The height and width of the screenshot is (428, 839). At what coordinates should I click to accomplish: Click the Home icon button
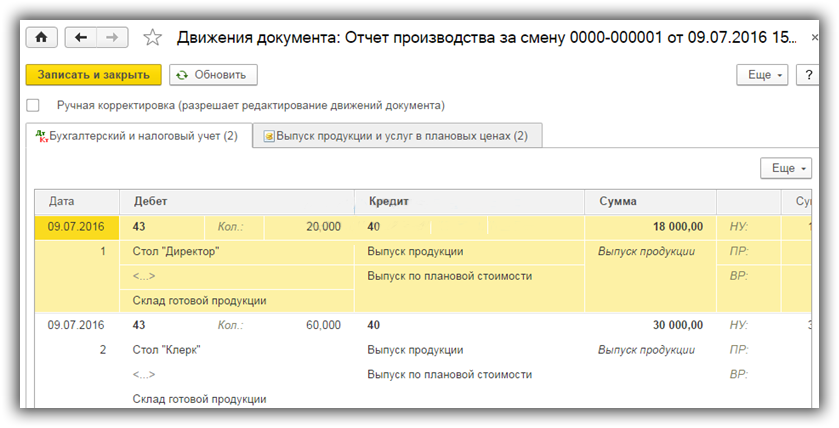41,38
